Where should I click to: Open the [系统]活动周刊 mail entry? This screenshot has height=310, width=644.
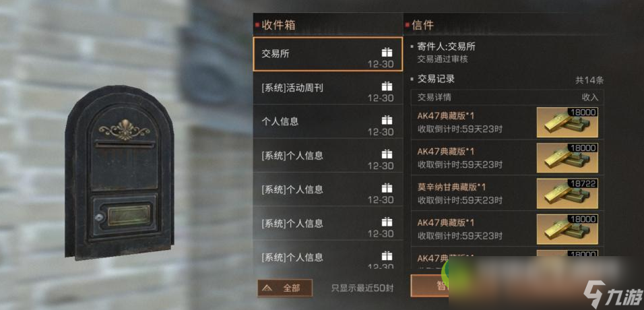coord(327,88)
